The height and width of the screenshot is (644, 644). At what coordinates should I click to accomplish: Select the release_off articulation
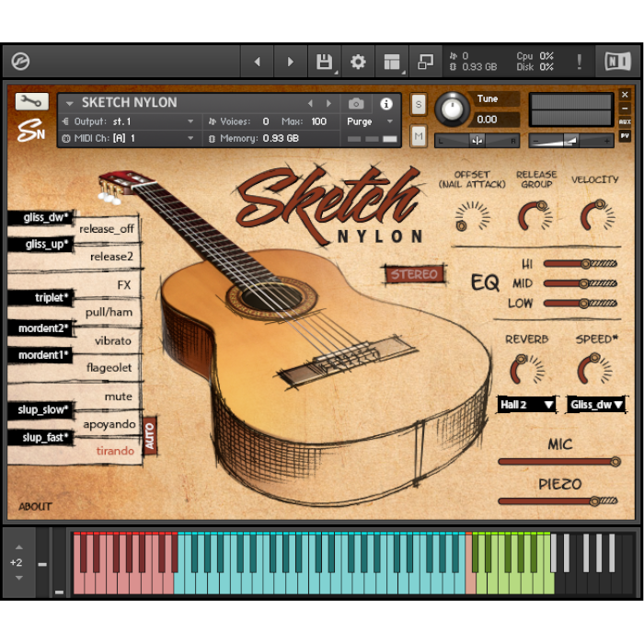click(107, 229)
